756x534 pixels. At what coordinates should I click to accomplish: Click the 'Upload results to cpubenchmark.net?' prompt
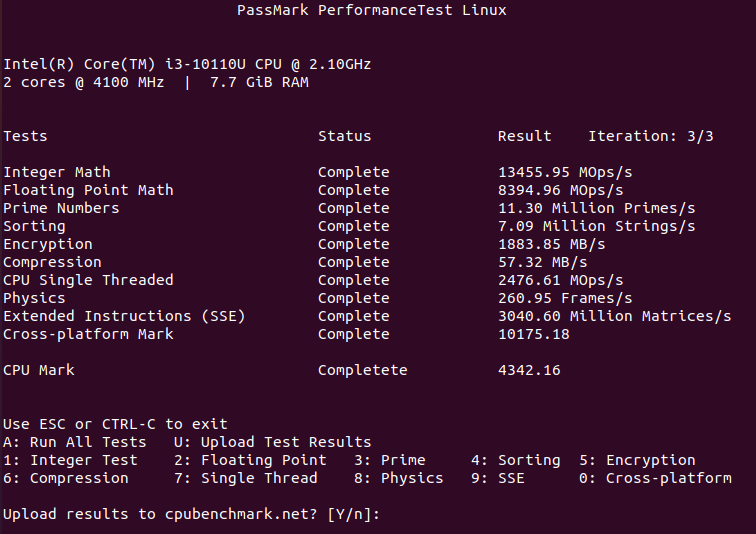coord(160,514)
